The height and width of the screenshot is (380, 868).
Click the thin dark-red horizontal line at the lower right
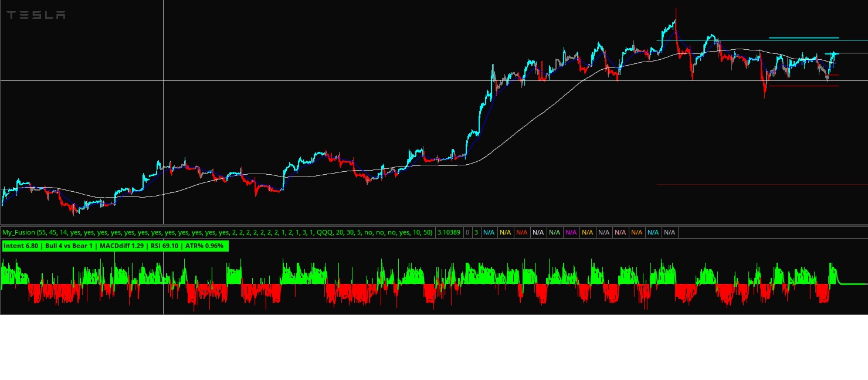pos(762,185)
